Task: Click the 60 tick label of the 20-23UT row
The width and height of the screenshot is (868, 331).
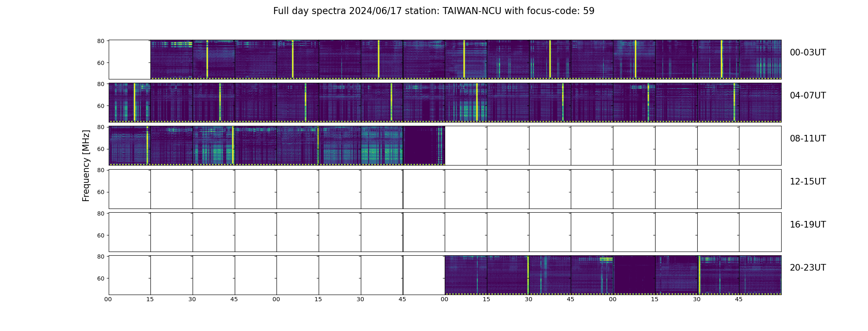Action: pos(100,278)
